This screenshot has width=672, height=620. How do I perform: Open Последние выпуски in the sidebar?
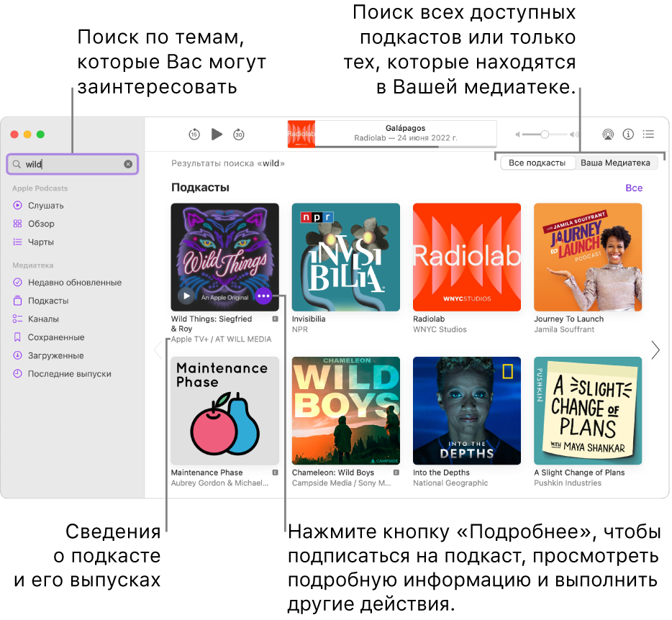[69, 374]
